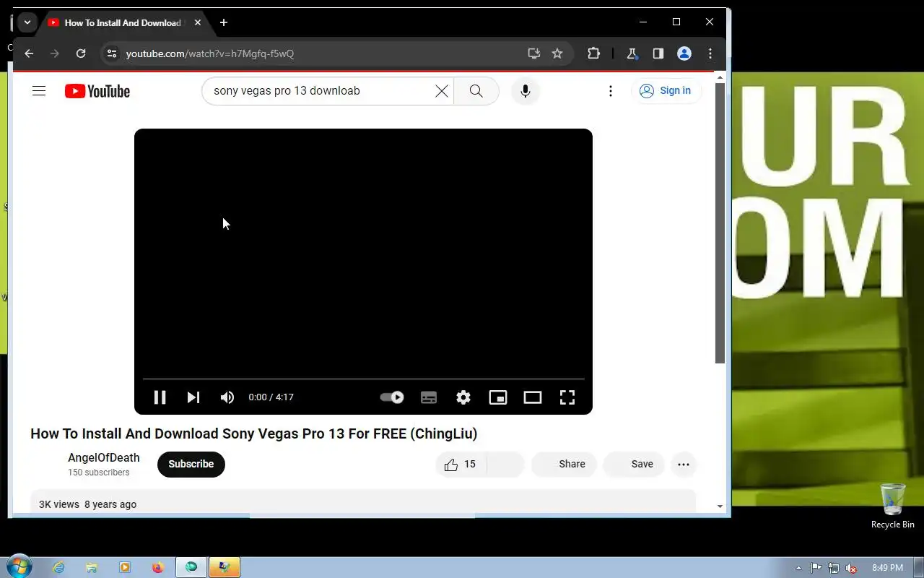Viewport: 924px width, 578px height.
Task: Open the Windows Start menu
Action: [19, 567]
